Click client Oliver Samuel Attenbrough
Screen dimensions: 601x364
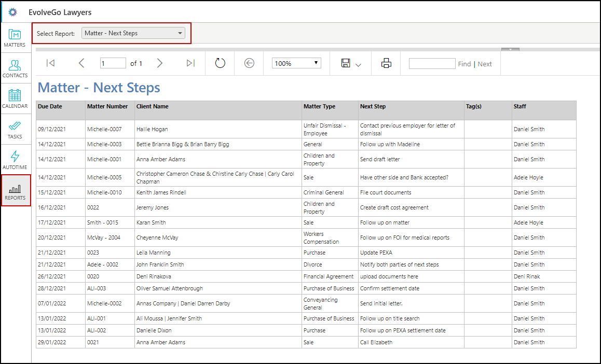point(169,288)
